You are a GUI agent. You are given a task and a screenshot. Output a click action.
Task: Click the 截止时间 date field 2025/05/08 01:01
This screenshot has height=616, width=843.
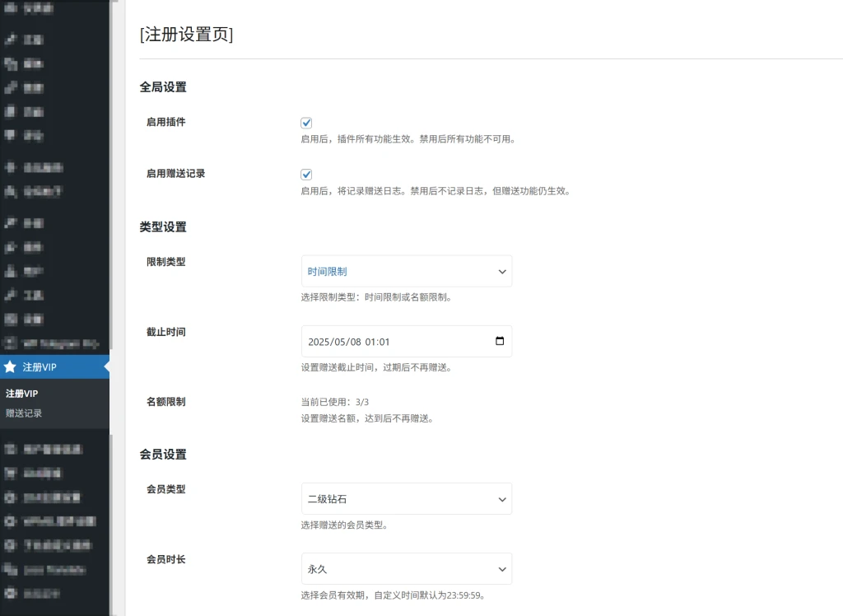point(407,341)
